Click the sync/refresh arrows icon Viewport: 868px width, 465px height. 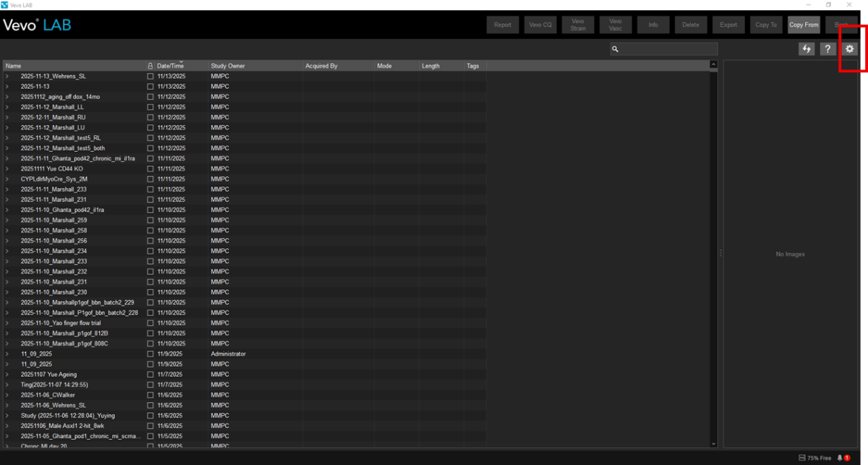806,48
